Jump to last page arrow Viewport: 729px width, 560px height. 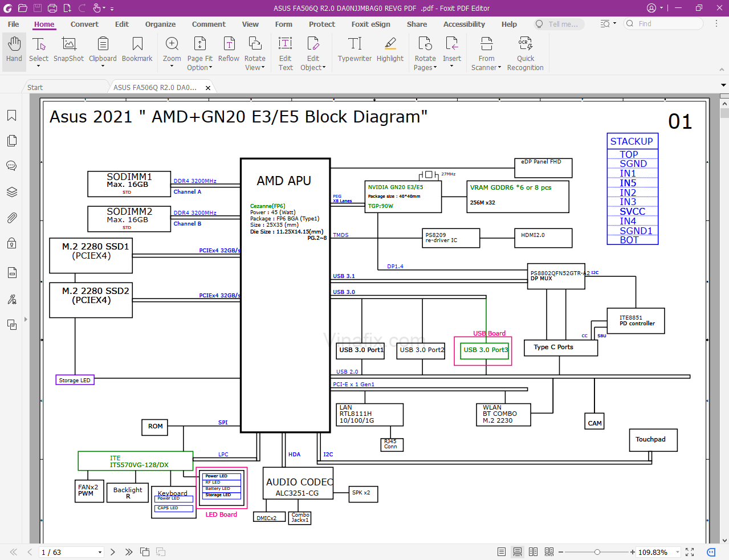point(129,552)
